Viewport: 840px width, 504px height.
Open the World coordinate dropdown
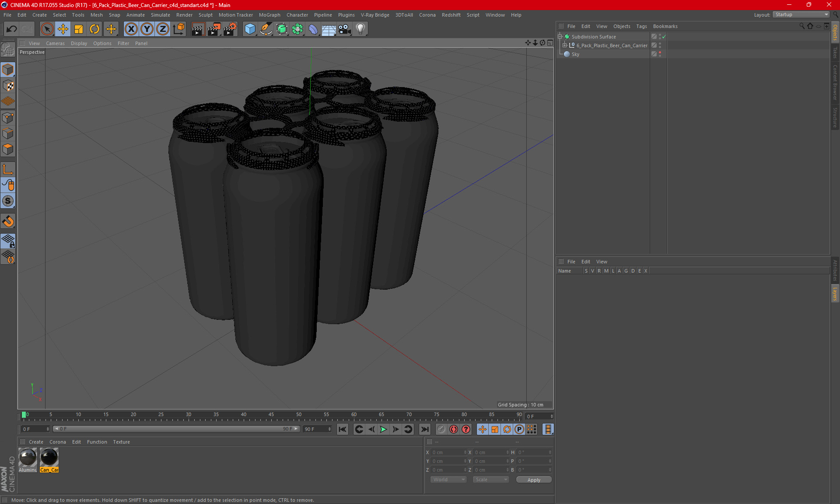(x=449, y=479)
